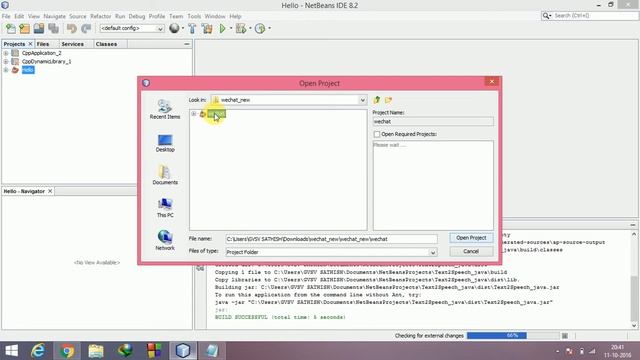
Task: Open the Window menu
Action: coord(215,16)
